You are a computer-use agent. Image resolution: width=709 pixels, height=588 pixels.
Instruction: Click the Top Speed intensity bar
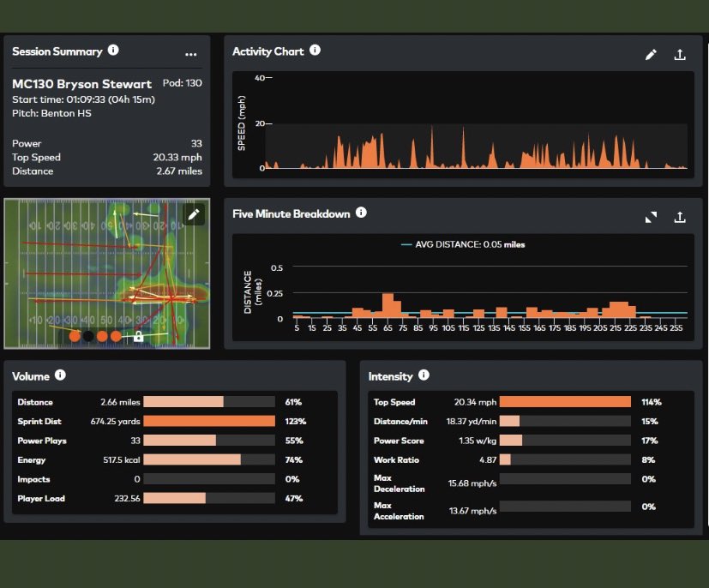tap(567, 402)
